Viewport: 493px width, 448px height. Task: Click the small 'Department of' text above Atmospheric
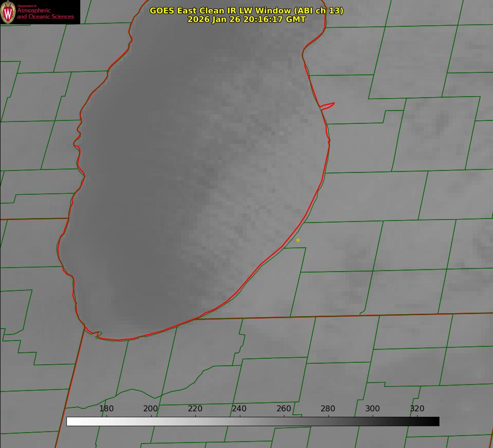point(27,6)
